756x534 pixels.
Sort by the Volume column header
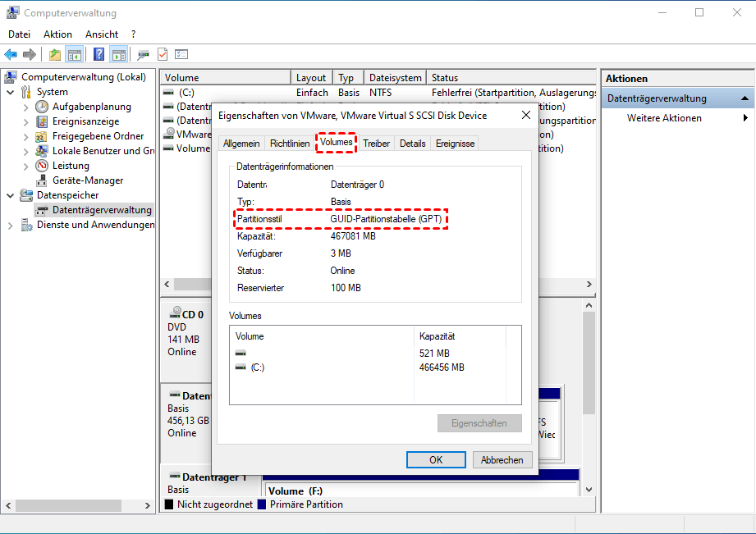click(226, 78)
